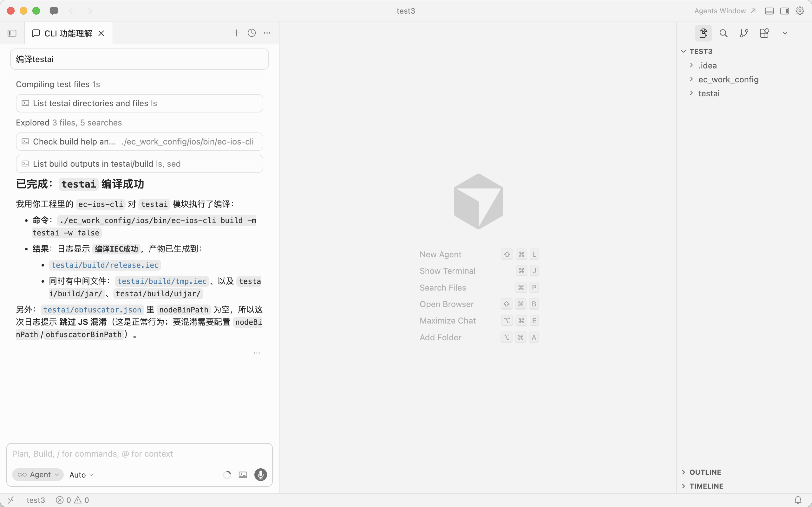
Task: Open the Extensions icon
Action: pyautogui.click(x=764, y=33)
